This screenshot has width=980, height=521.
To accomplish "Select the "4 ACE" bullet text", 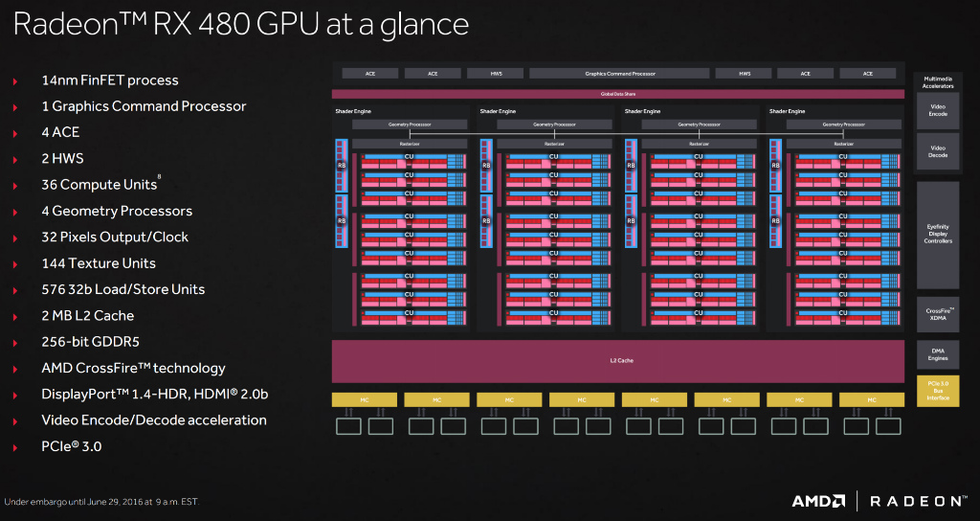I will click(x=60, y=132).
